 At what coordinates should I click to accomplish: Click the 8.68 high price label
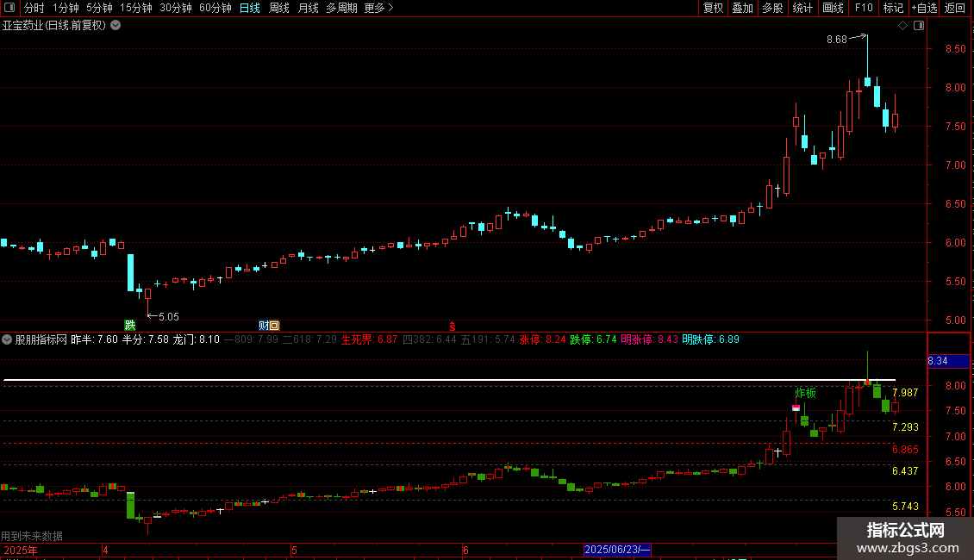(x=837, y=40)
